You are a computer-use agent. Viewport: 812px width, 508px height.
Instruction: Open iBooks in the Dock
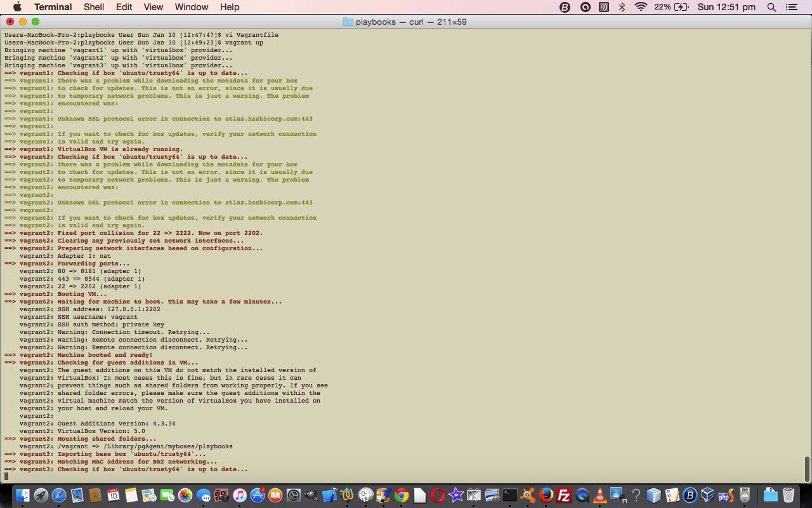[275, 495]
